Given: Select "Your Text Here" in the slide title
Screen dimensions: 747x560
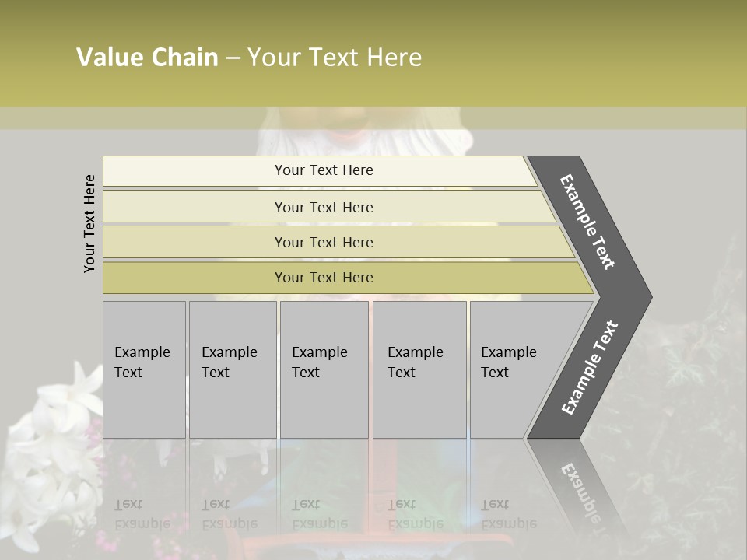Looking at the screenshot, I should tap(335, 58).
